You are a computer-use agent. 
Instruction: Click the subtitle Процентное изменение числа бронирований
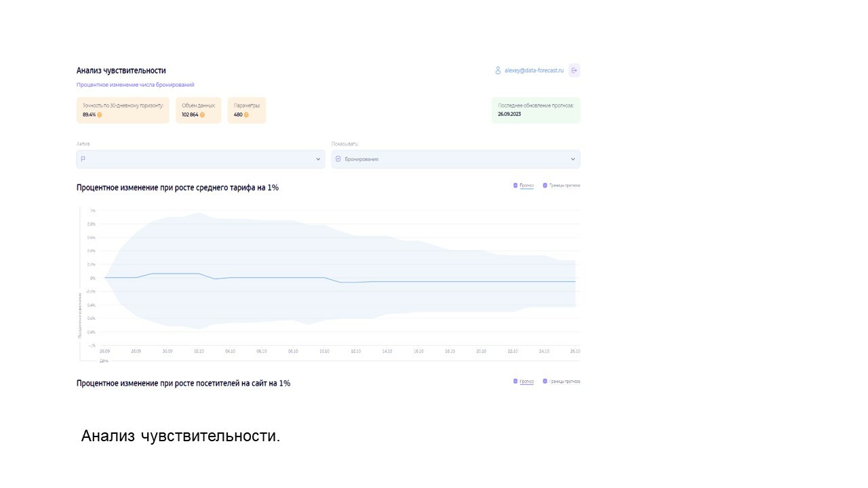point(136,85)
